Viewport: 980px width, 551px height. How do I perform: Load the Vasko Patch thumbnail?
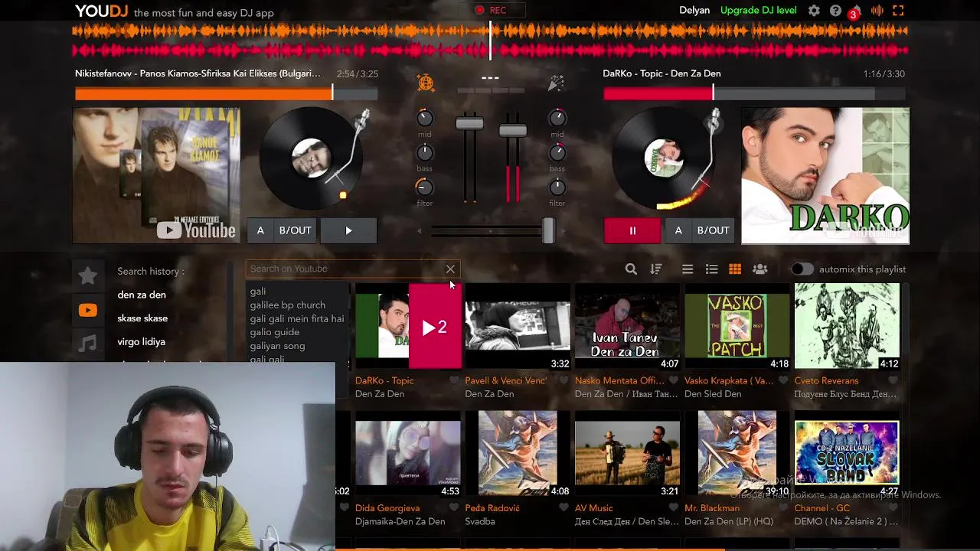(x=737, y=326)
